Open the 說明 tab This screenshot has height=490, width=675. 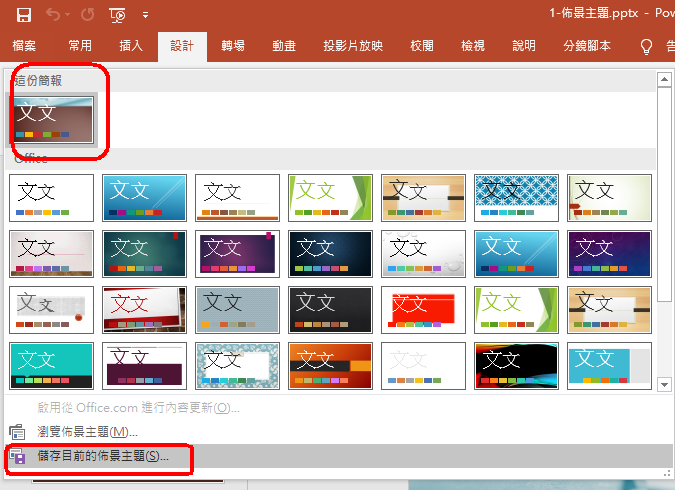pos(524,46)
